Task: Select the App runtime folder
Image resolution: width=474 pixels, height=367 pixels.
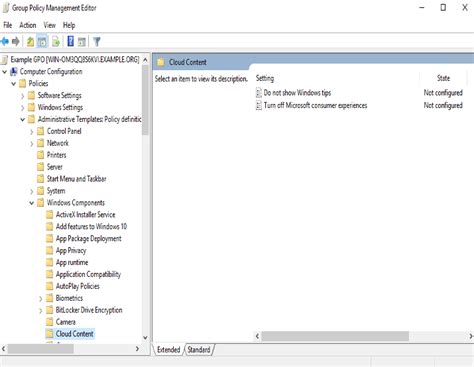Action: pyautogui.click(x=72, y=262)
